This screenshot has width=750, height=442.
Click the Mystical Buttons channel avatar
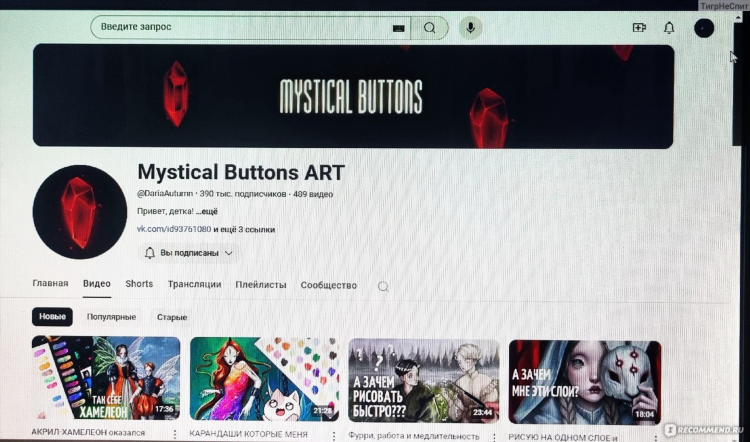coord(79,212)
